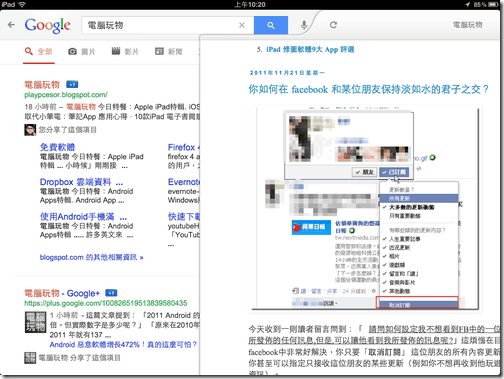Open the Google logo home link
Screen dimensions: 504x379
(47, 25)
